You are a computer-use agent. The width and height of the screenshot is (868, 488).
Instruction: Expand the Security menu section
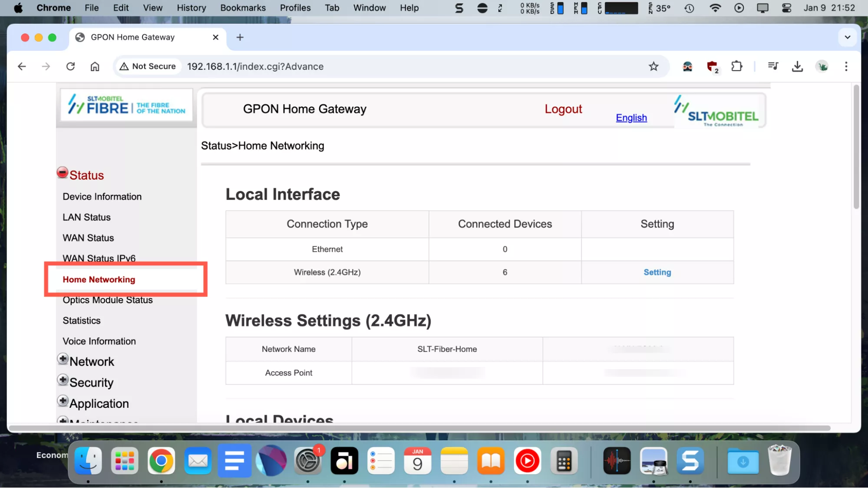coord(63,380)
